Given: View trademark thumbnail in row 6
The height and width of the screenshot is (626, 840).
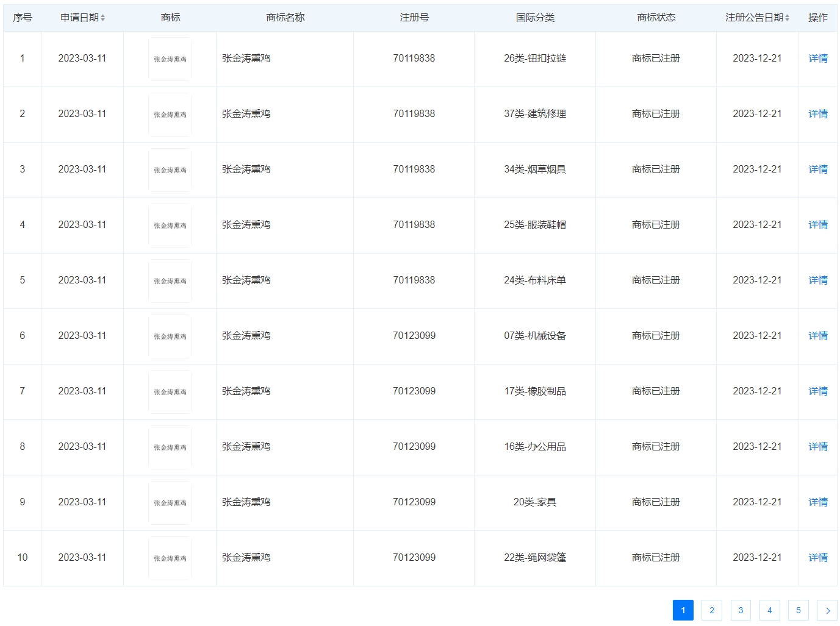Looking at the screenshot, I should click(x=170, y=336).
